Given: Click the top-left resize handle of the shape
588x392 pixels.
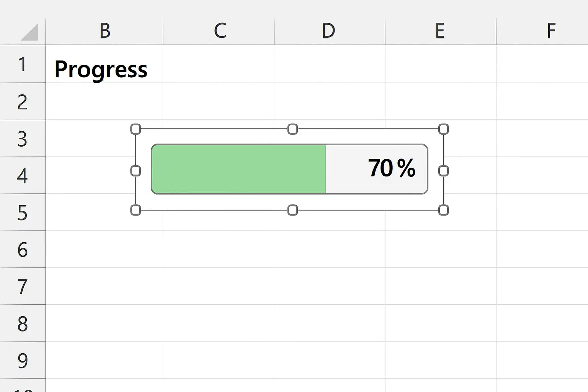Looking at the screenshot, I should tap(136, 129).
